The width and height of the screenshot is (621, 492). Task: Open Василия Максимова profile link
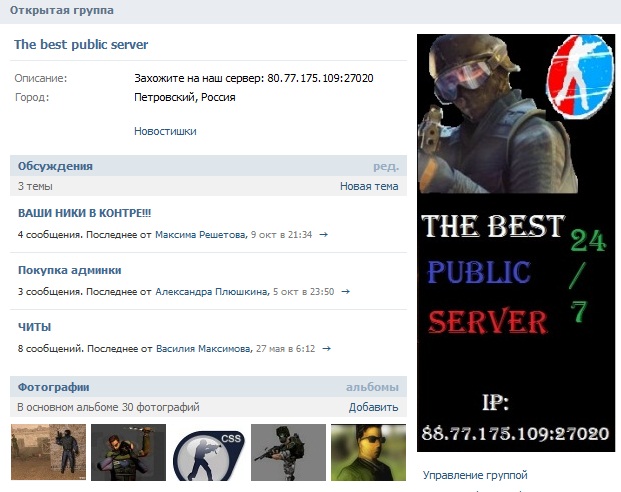tap(203, 349)
